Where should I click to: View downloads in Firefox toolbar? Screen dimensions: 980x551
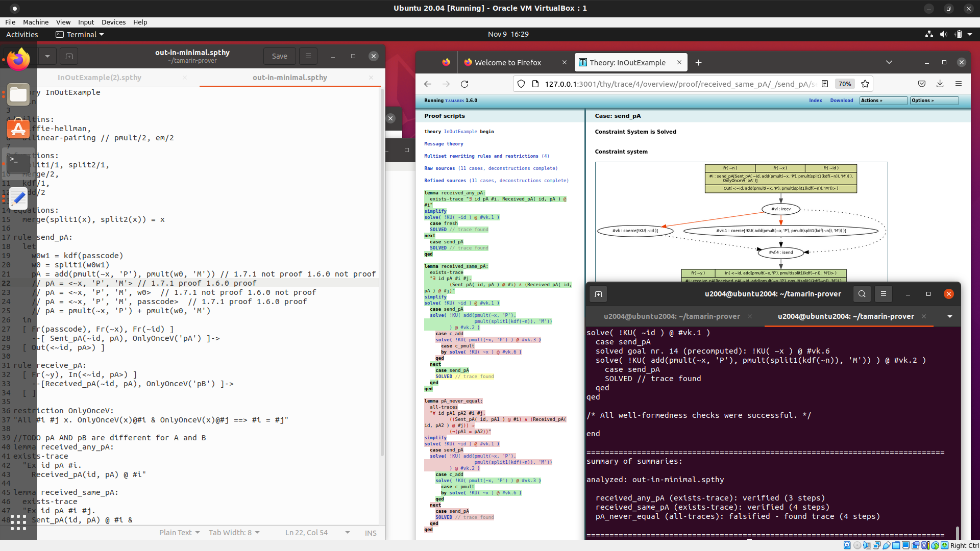tap(940, 84)
